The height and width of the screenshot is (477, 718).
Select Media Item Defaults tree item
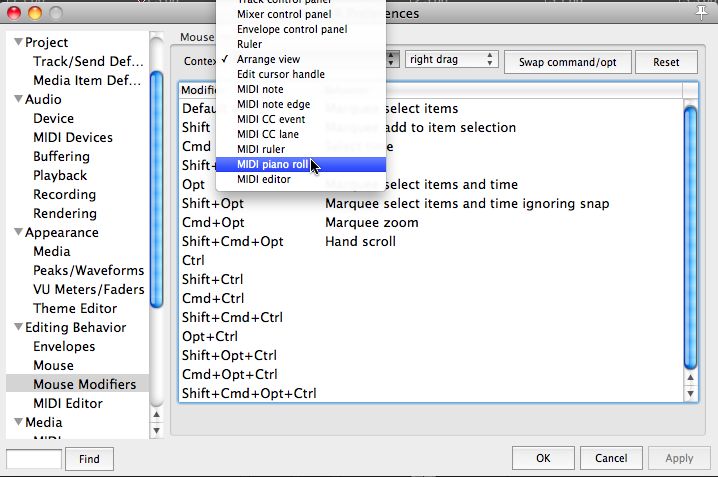pyautogui.click(x=87, y=81)
